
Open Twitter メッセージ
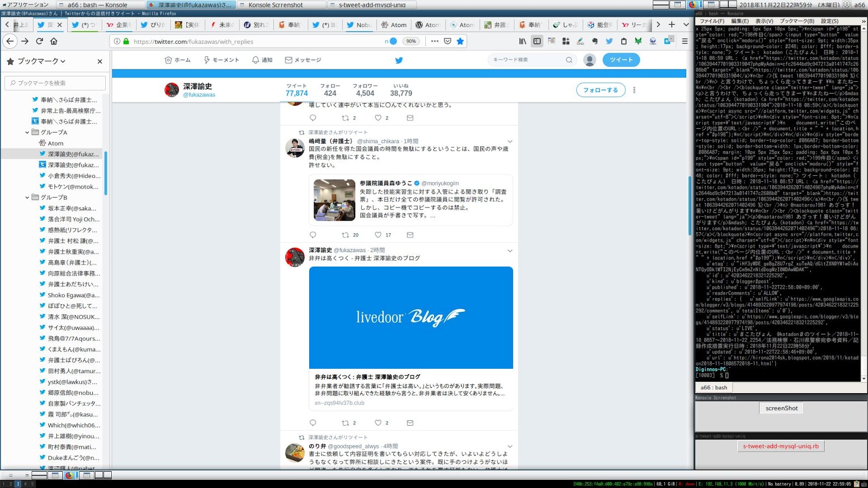coord(303,60)
